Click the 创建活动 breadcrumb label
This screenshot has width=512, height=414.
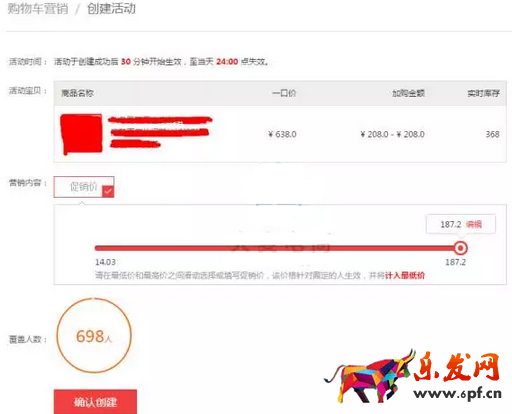pos(111,8)
